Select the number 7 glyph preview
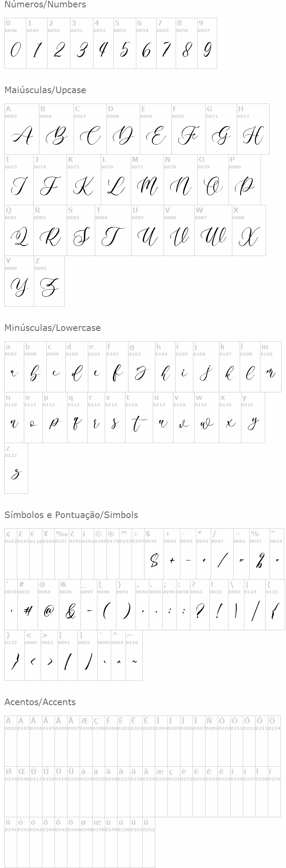Screen dimensions: 286x868 (166, 50)
